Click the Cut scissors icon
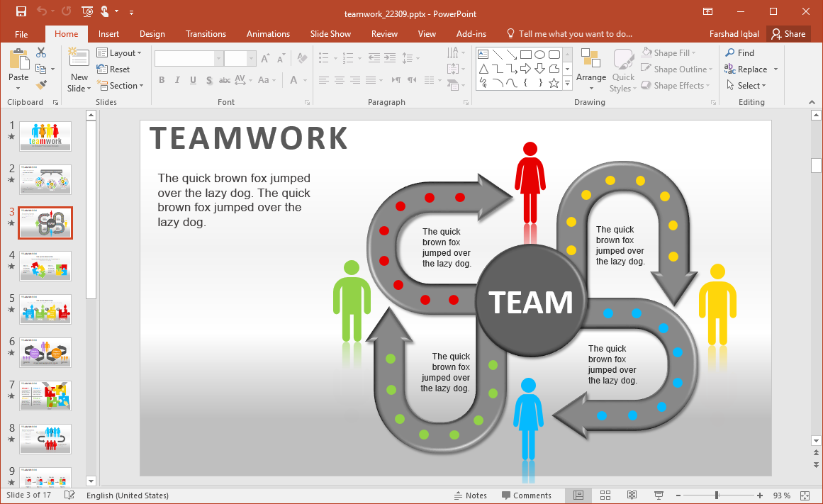 click(41, 52)
